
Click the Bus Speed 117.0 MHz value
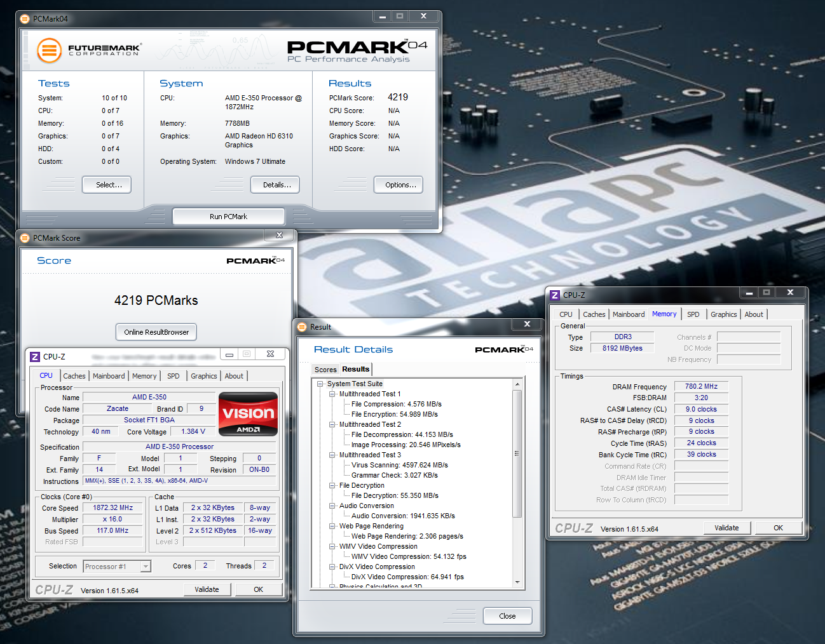coord(113,531)
